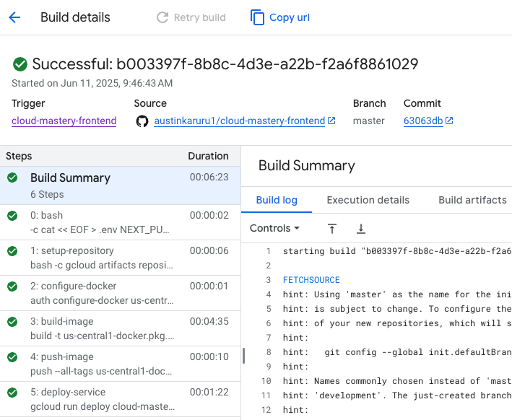
Task: Jump to top of build log
Action: [x=331, y=229]
